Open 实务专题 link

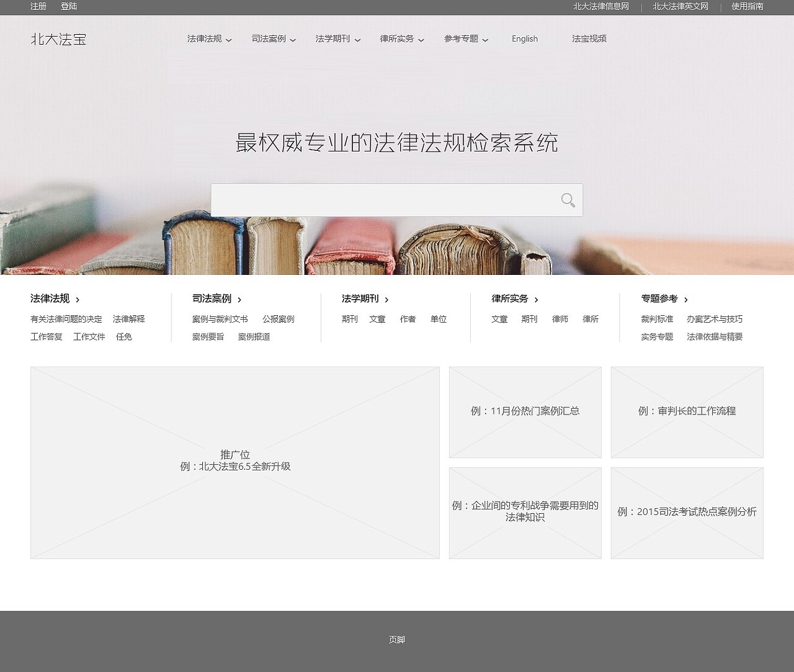tap(657, 337)
